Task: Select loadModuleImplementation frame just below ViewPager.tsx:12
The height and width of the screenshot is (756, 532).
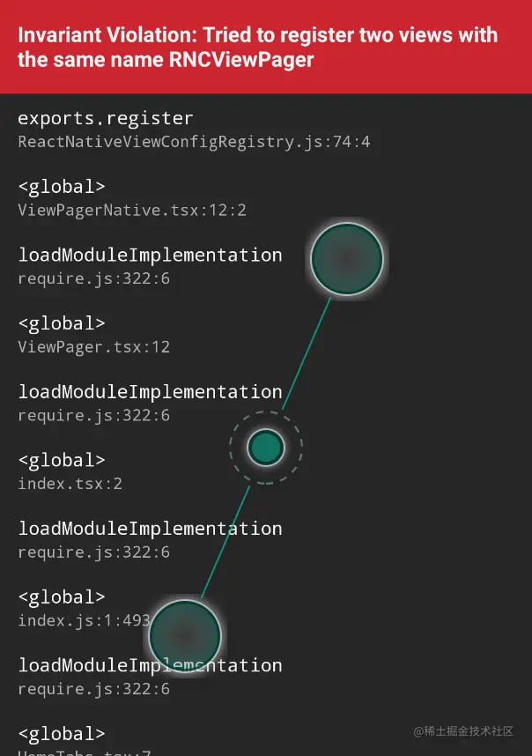Action: point(150,392)
